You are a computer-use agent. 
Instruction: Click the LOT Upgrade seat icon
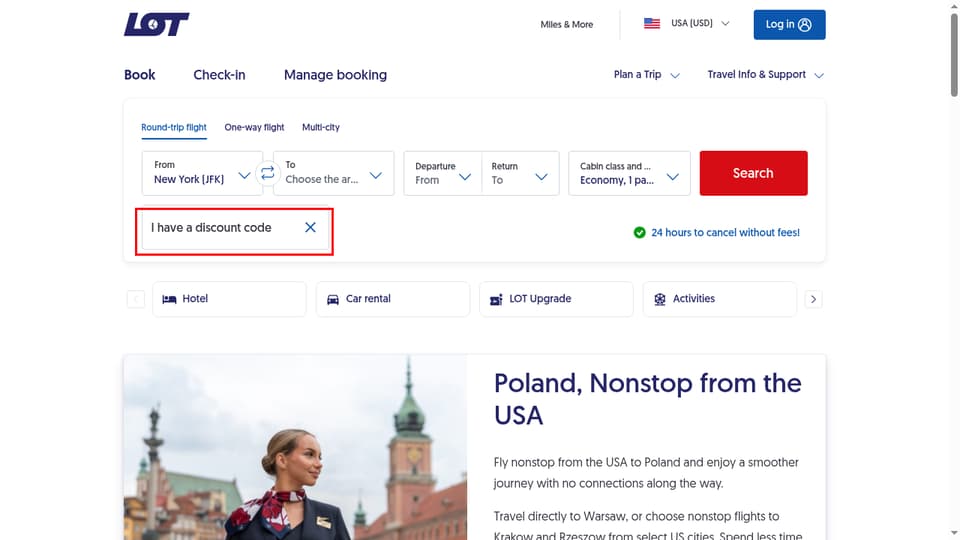point(496,299)
